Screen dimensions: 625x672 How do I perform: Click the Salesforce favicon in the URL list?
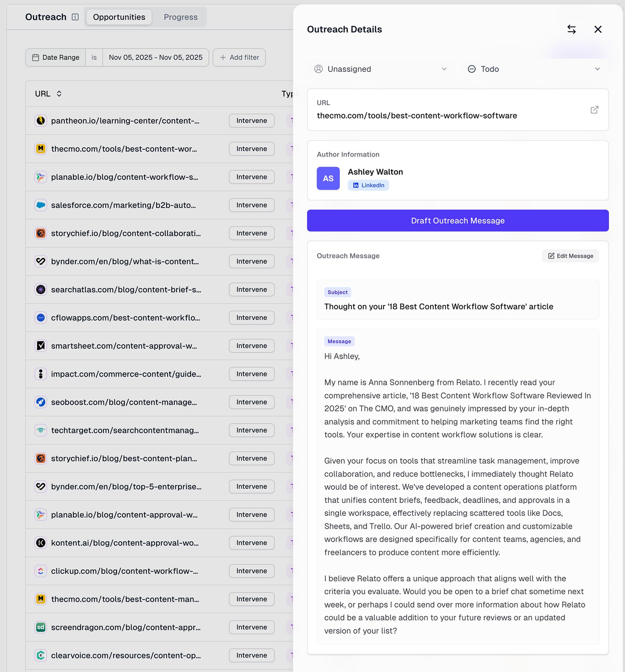[x=41, y=205]
